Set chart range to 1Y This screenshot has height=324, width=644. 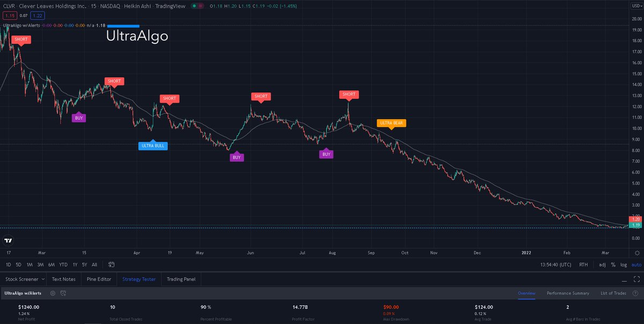(75, 264)
